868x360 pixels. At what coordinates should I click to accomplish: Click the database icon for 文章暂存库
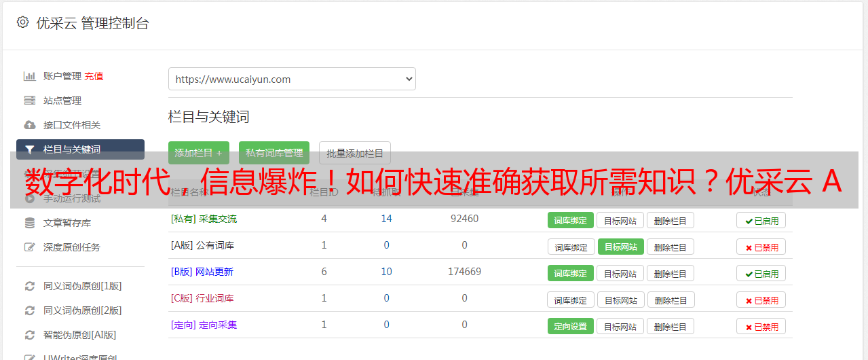pyautogui.click(x=29, y=223)
